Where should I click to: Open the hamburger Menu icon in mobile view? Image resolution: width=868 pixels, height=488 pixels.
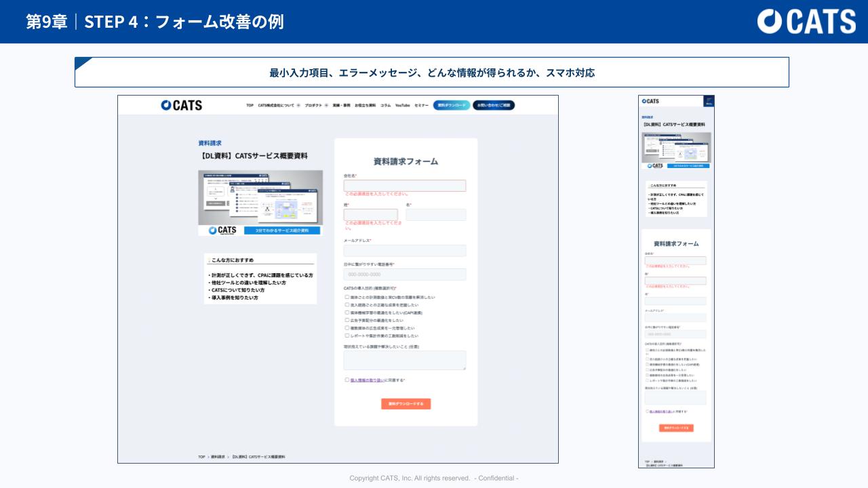[x=709, y=101]
